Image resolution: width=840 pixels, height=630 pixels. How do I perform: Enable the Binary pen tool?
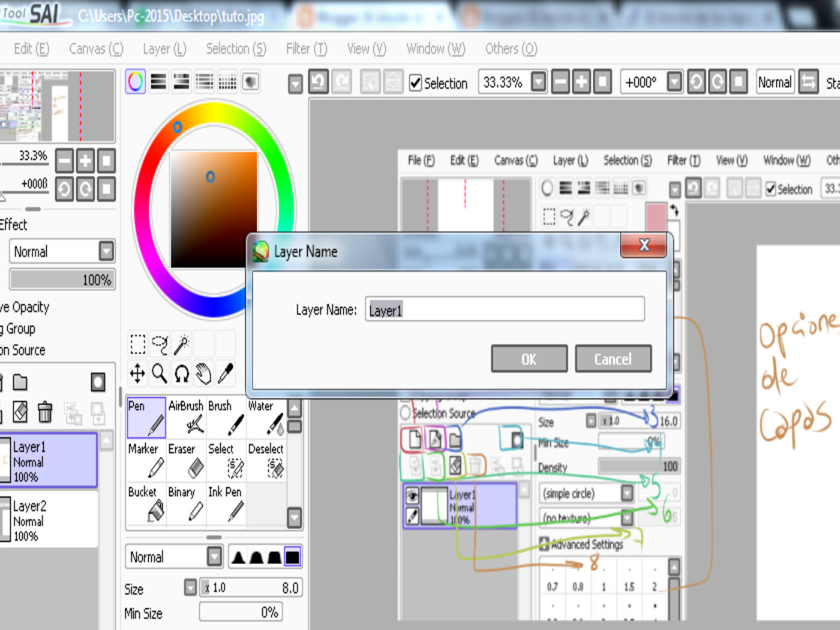coord(185,504)
